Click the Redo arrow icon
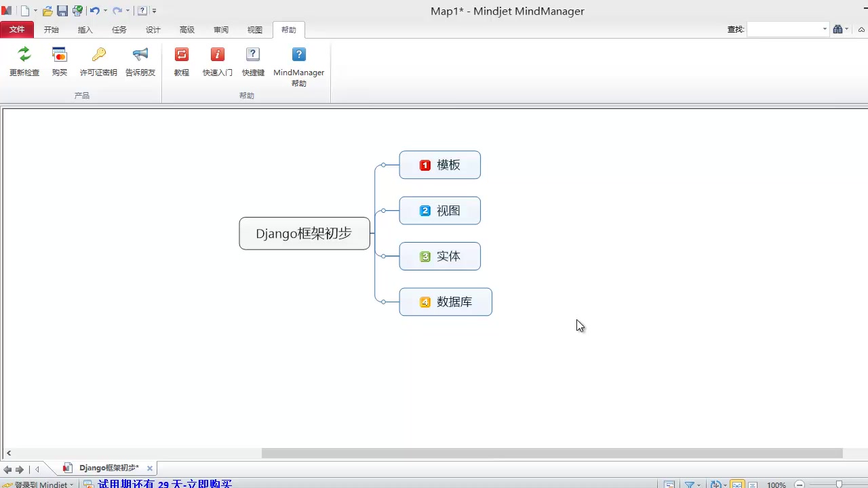The width and height of the screenshot is (868, 488). coord(117,11)
